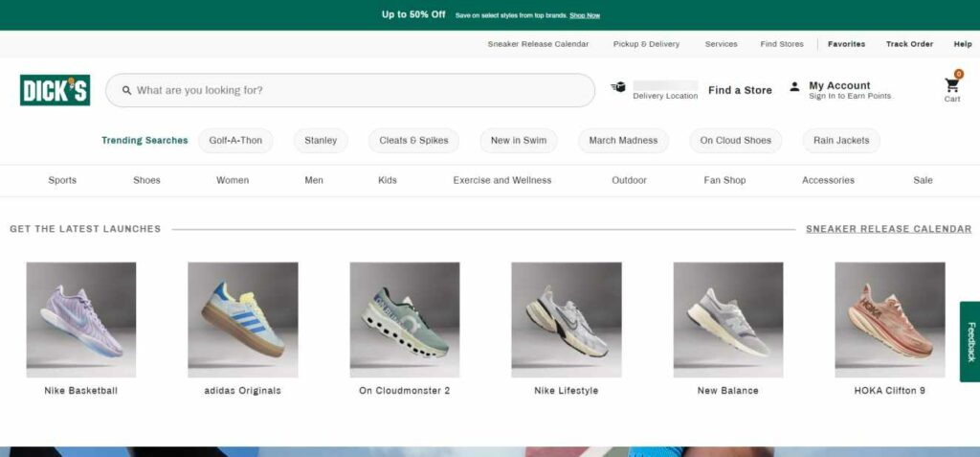
Task: Open the green Feedback side tab
Action: pyautogui.click(x=970, y=342)
